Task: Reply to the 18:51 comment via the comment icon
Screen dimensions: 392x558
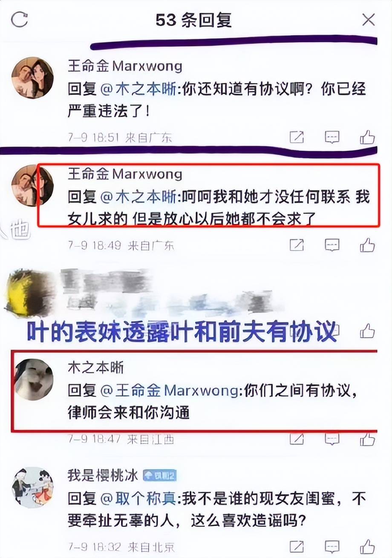Action: click(x=332, y=137)
